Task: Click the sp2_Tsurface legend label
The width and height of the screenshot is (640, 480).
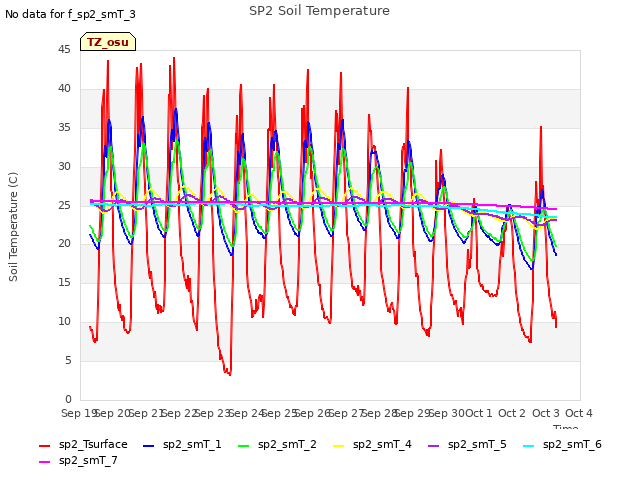Action: [x=93, y=444]
